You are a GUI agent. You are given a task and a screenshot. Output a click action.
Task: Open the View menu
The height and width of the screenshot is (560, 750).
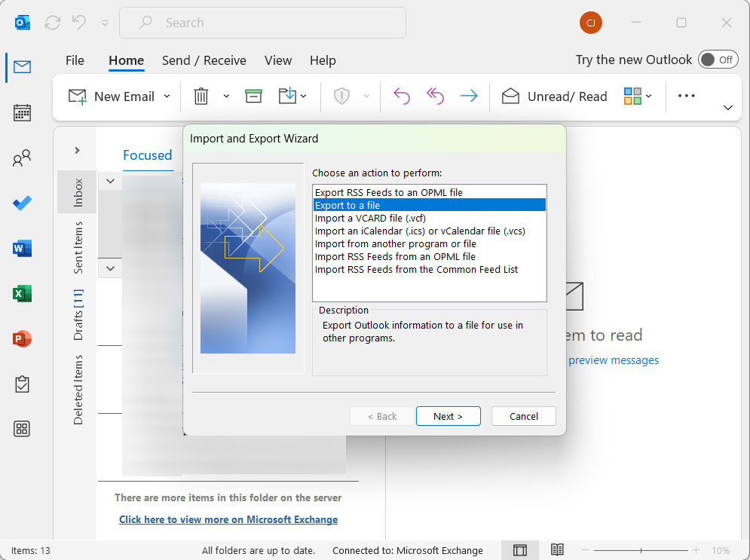point(277,60)
